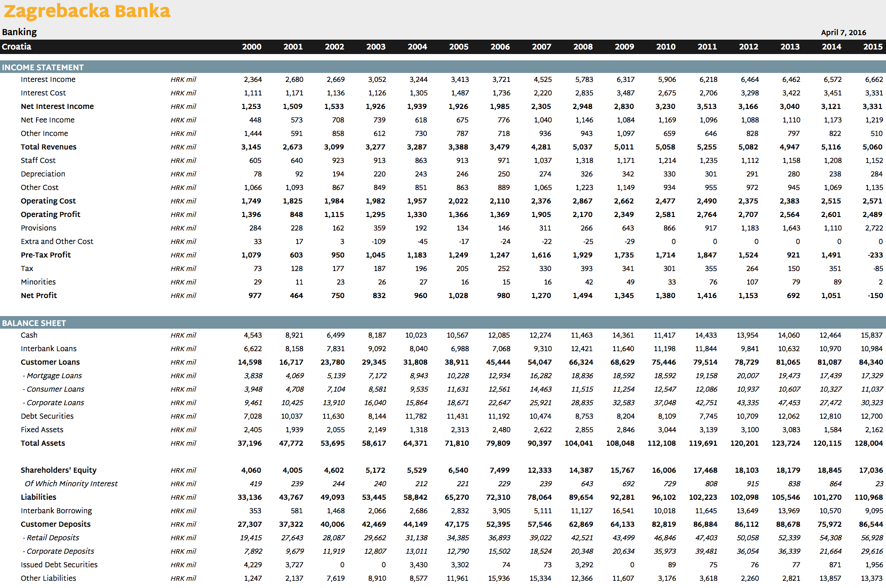Click the Depreciation row label

43,174
